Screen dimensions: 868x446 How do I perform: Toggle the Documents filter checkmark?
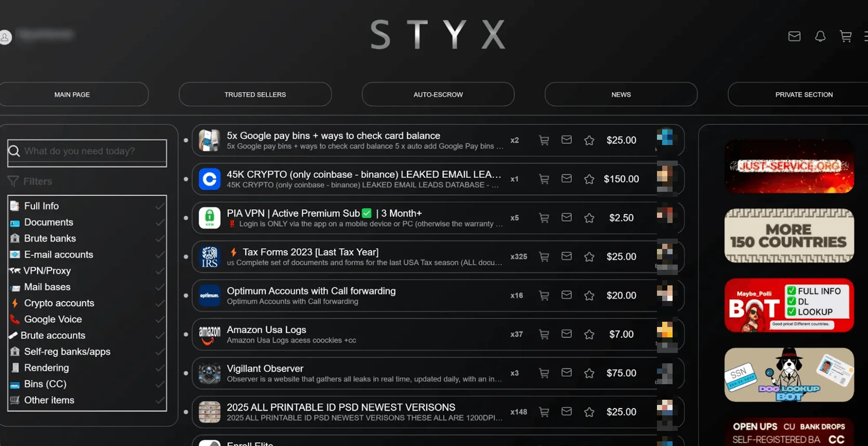pyautogui.click(x=160, y=222)
